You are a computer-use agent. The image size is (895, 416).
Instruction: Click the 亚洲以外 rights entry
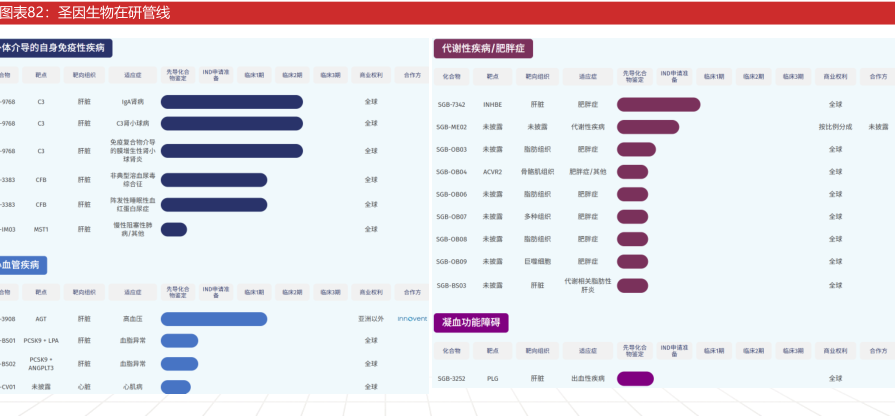click(x=371, y=319)
